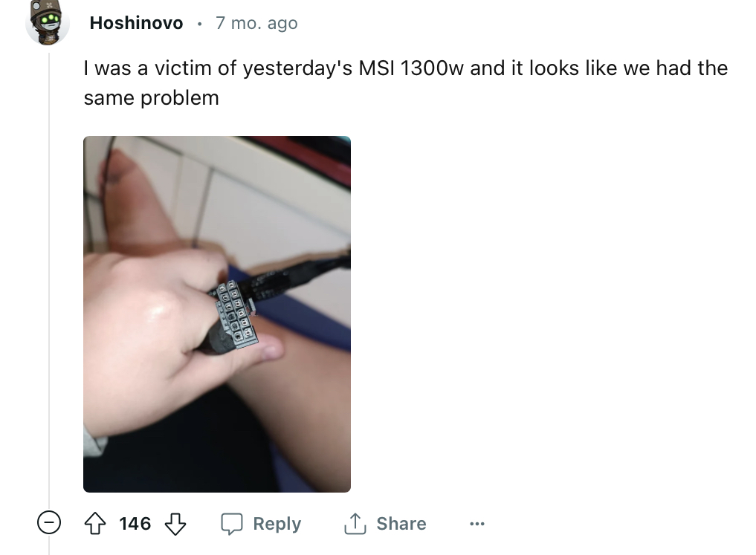The image size is (756, 555).
Task: Collapse the comment thread with minus circle
Action: 49,523
